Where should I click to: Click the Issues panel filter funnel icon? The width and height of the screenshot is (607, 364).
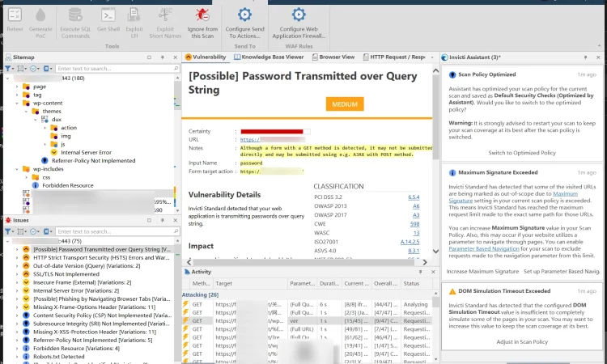click(x=8, y=231)
